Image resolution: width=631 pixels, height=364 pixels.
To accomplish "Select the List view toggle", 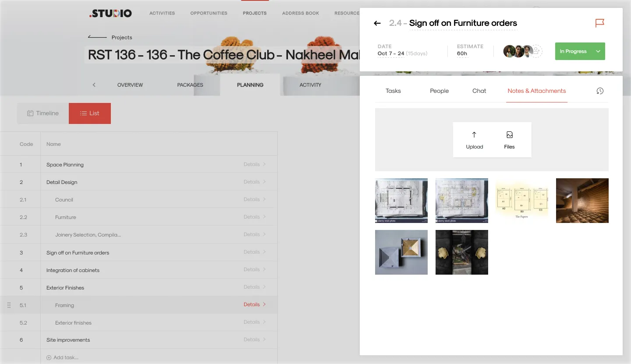I will click(90, 113).
